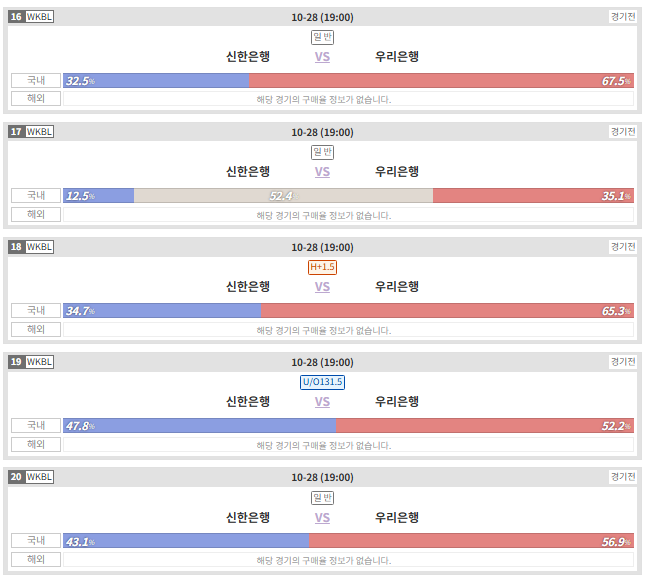Click the 10-28 (19:00) date in match 19

[322, 363]
